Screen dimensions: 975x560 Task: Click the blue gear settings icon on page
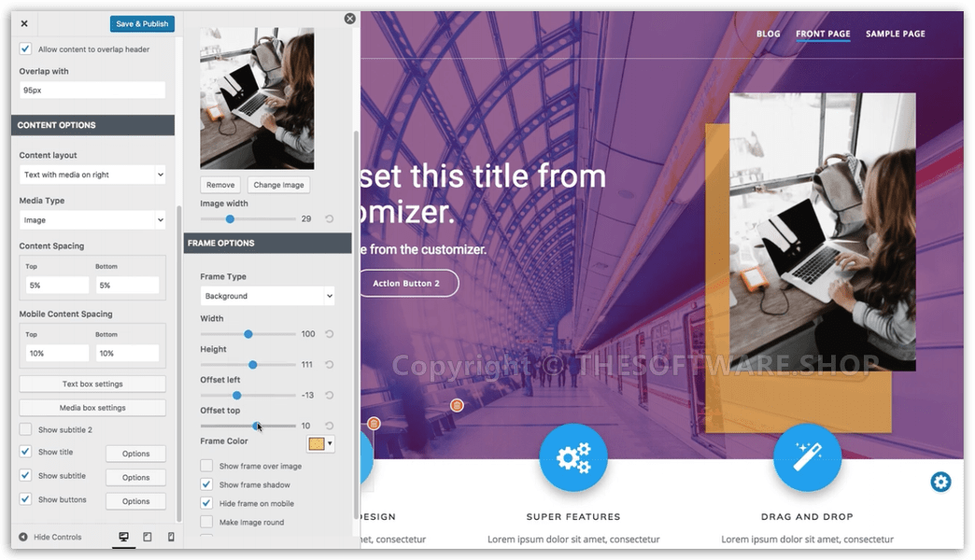(940, 482)
